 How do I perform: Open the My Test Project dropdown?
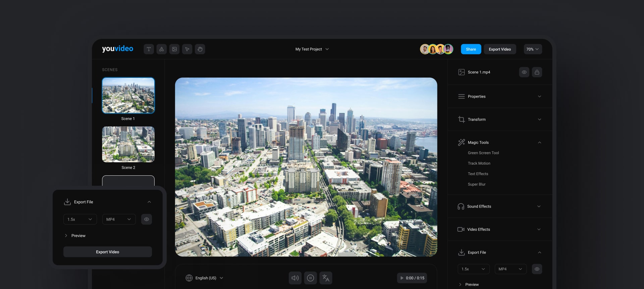[312, 49]
